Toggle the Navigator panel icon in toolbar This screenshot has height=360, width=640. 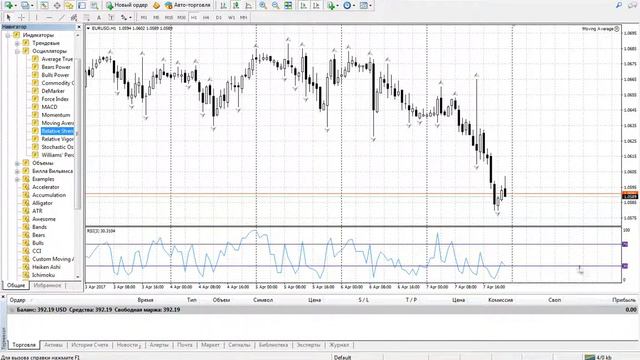pyautogui.click(x=69, y=5)
